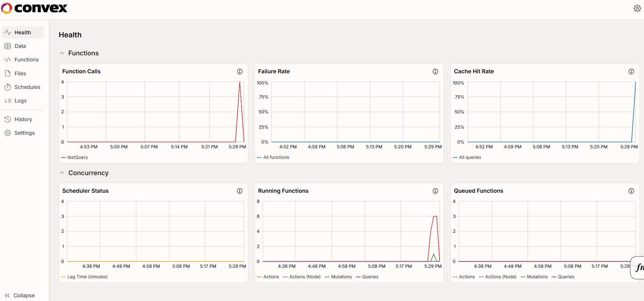Toggle Actions (Node) legend in Running Functions
This screenshot has width=644, height=301.
(302, 277)
